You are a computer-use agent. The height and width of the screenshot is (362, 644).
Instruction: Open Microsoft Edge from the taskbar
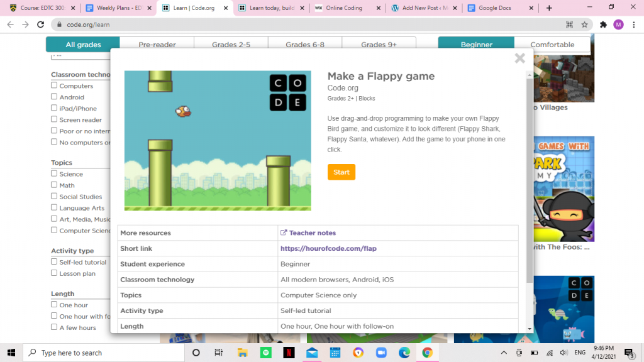click(x=404, y=353)
